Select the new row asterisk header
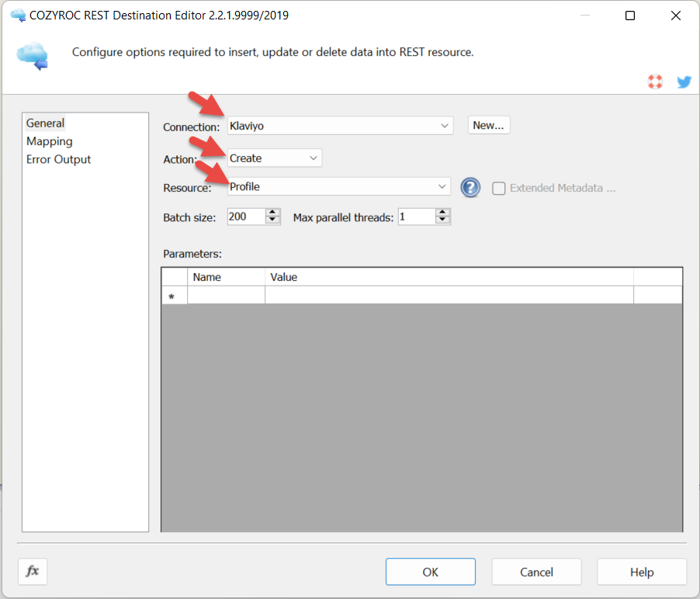This screenshot has width=700, height=599. (174, 295)
